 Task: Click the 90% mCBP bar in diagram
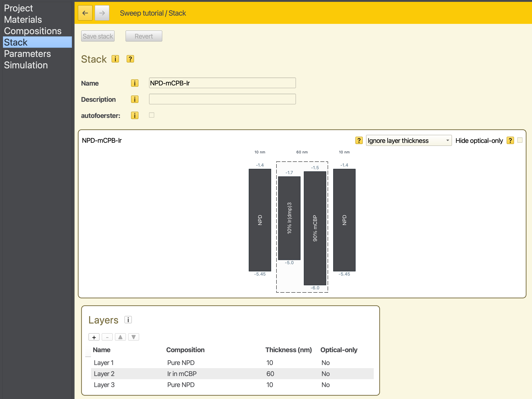[x=315, y=228]
